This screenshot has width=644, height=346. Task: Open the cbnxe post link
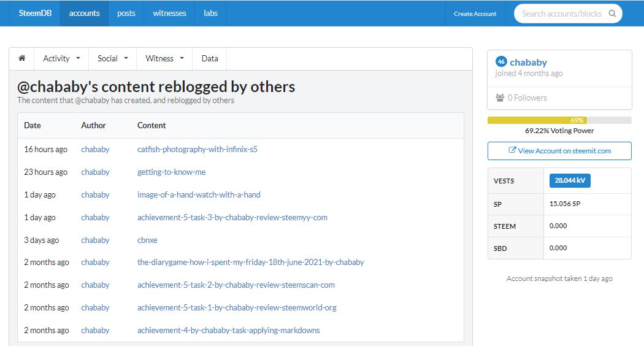pos(147,240)
